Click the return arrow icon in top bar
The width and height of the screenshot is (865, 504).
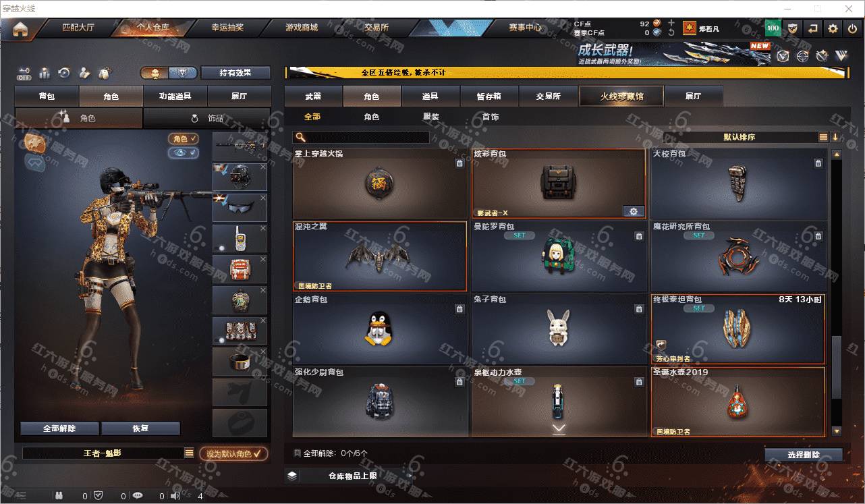(x=813, y=28)
